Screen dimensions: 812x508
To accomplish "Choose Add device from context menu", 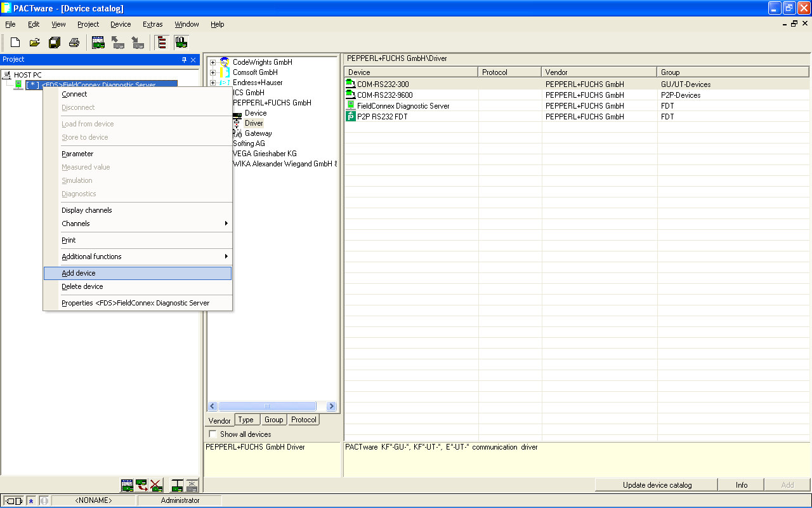I will (x=138, y=273).
